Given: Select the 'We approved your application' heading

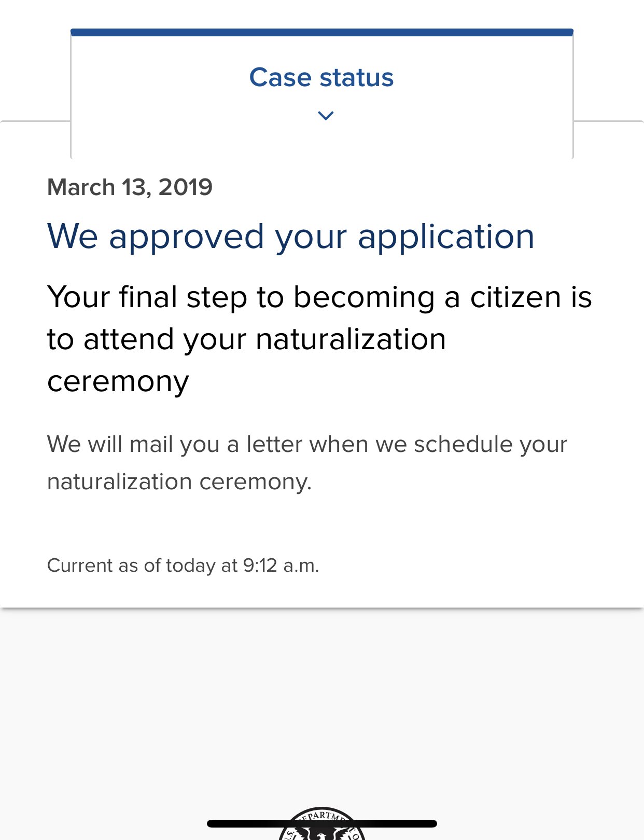Looking at the screenshot, I should tap(290, 237).
